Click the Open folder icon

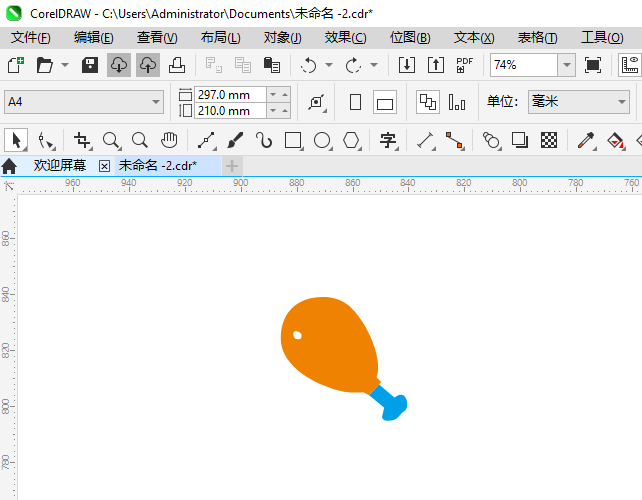[45, 65]
